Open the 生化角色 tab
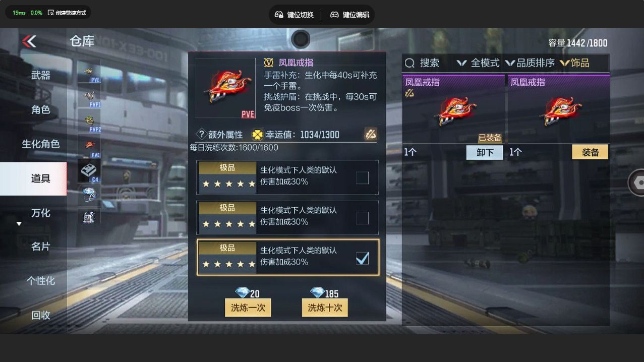The image size is (644, 362). point(41,144)
